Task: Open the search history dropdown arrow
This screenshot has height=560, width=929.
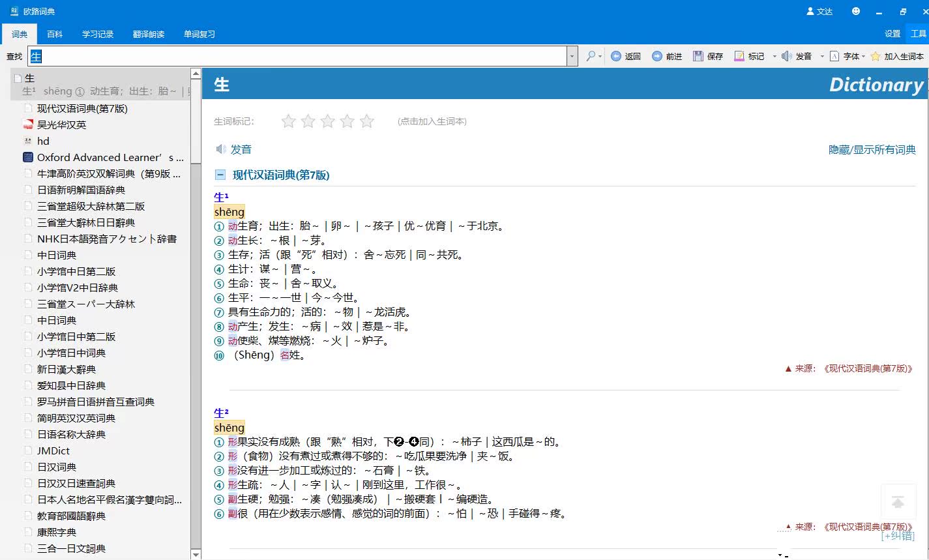Action: (572, 56)
